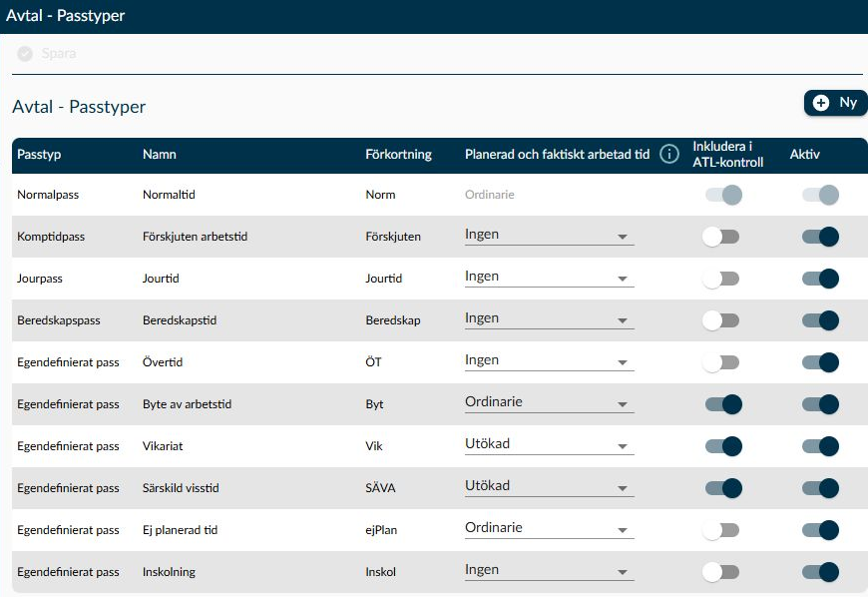Screen dimensions: 868x597
Task: Click the ejPlan abbreviation cell
Action: [381, 530]
